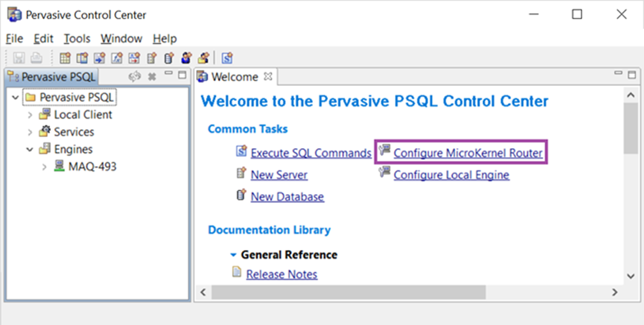This screenshot has height=325, width=644.
Task: Click the New Server toolbar icon
Action: (152, 58)
